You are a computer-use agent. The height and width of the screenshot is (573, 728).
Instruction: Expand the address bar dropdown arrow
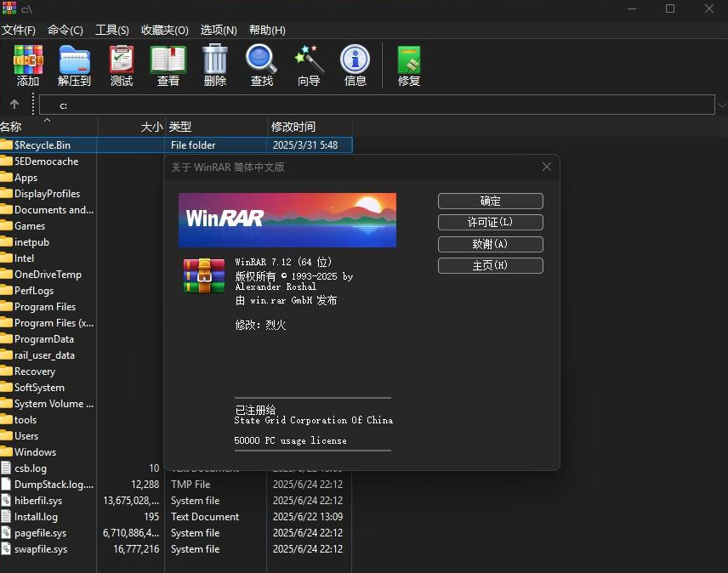(722, 105)
